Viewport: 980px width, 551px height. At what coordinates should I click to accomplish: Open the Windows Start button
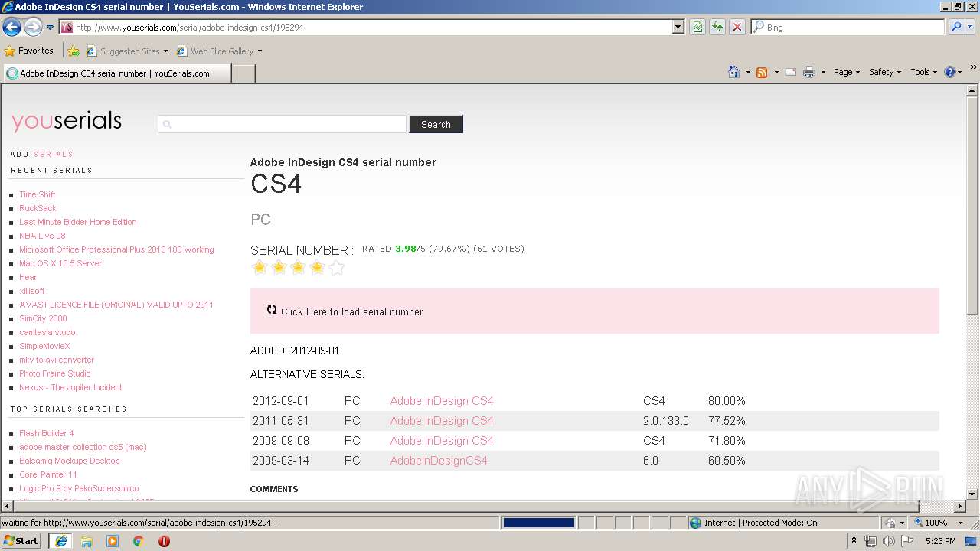pyautogui.click(x=21, y=540)
